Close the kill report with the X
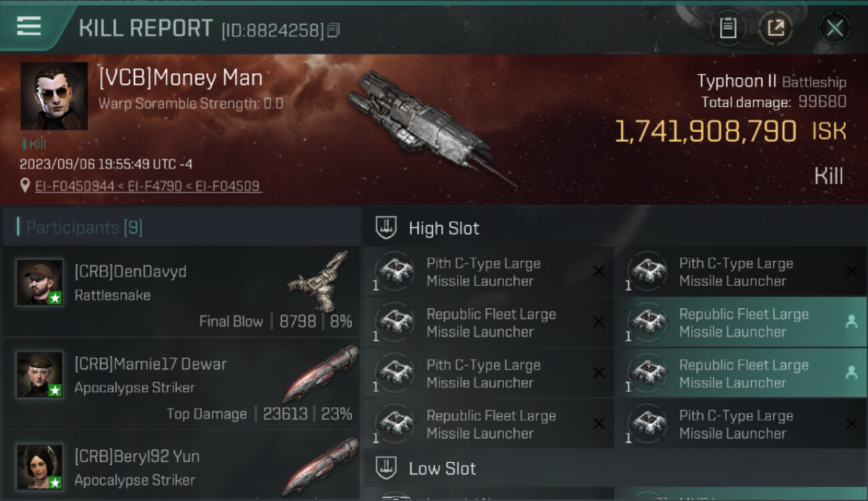The image size is (868, 501). pyautogui.click(x=835, y=28)
